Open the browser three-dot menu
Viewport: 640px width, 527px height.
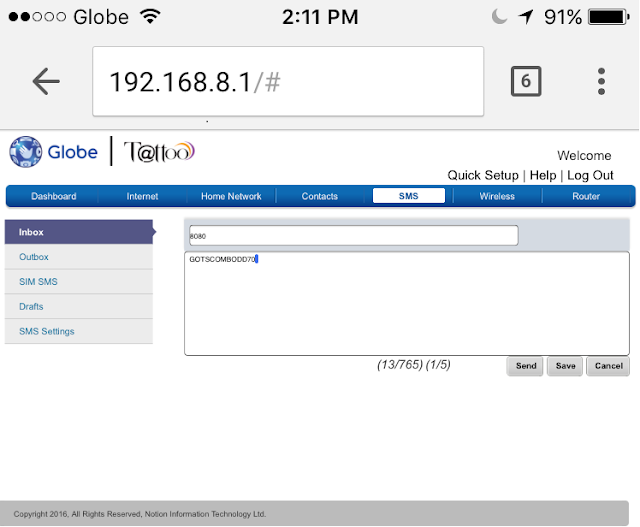point(601,81)
